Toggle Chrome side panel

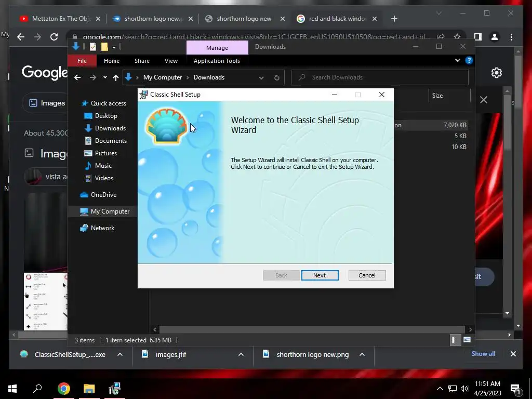pyautogui.click(x=478, y=37)
